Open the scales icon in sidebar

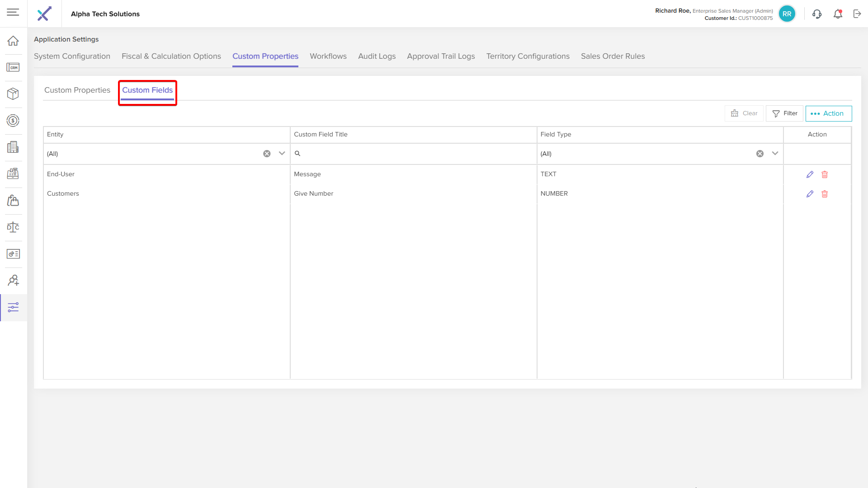point(13,227)
